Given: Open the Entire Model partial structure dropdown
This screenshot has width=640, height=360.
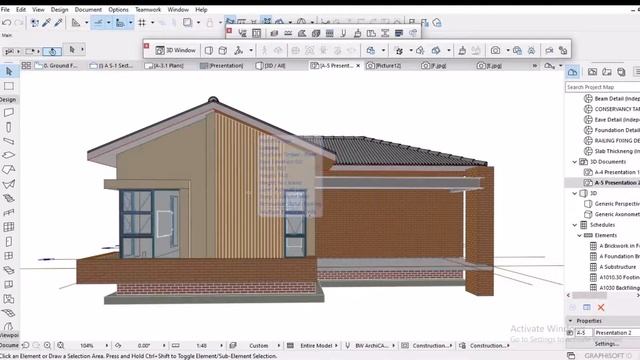Looking at the screenshot, I should [336, 345].
